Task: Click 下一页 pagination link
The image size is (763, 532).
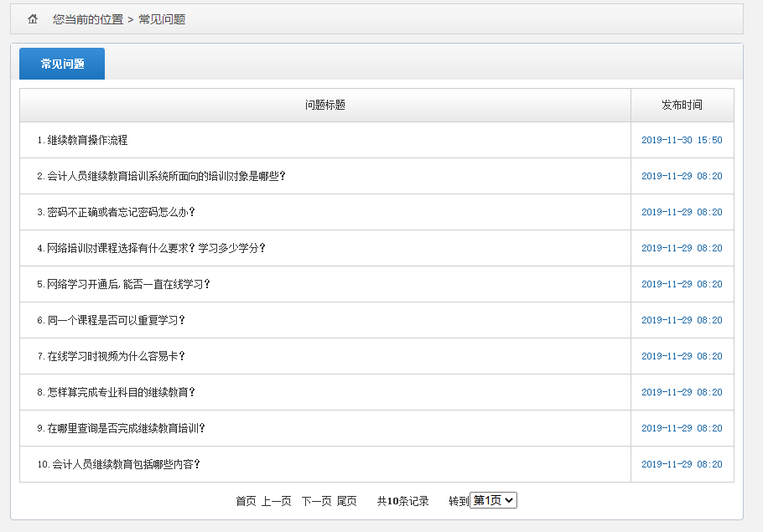Action: [316, 501]
